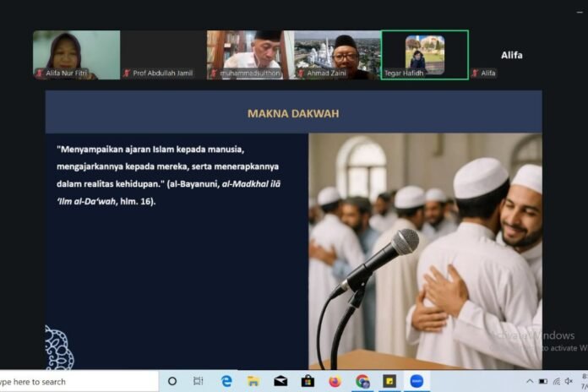Click the MAKNA DAKWAH slide title
588x392 pixels.
(293, 114)
